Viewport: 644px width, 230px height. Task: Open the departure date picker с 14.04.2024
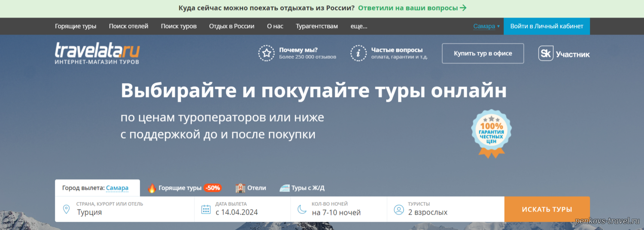tap(243, 209)
